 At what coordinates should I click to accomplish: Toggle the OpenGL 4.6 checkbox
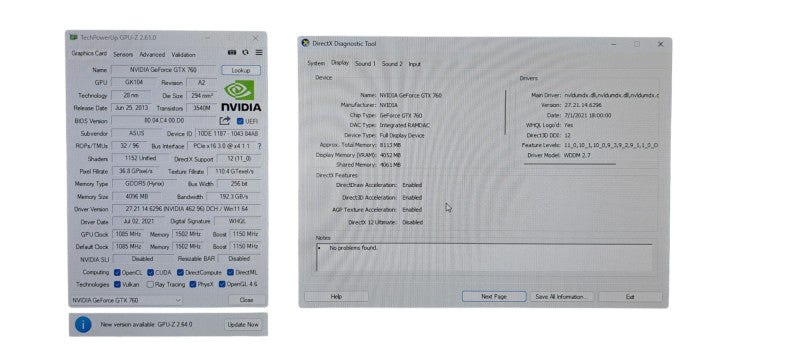(x=222, y=285)
